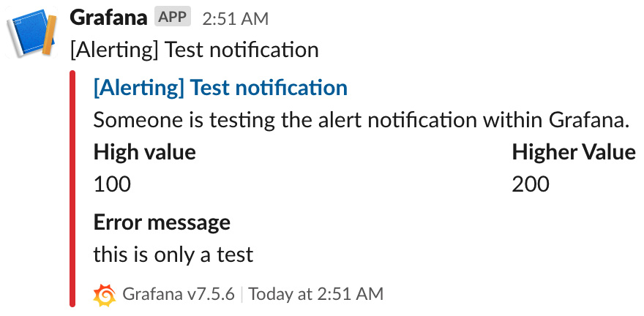This screenshot has height=316, width=644.
Task: Click the vertical divider in the footer
Action: point(241,295)
